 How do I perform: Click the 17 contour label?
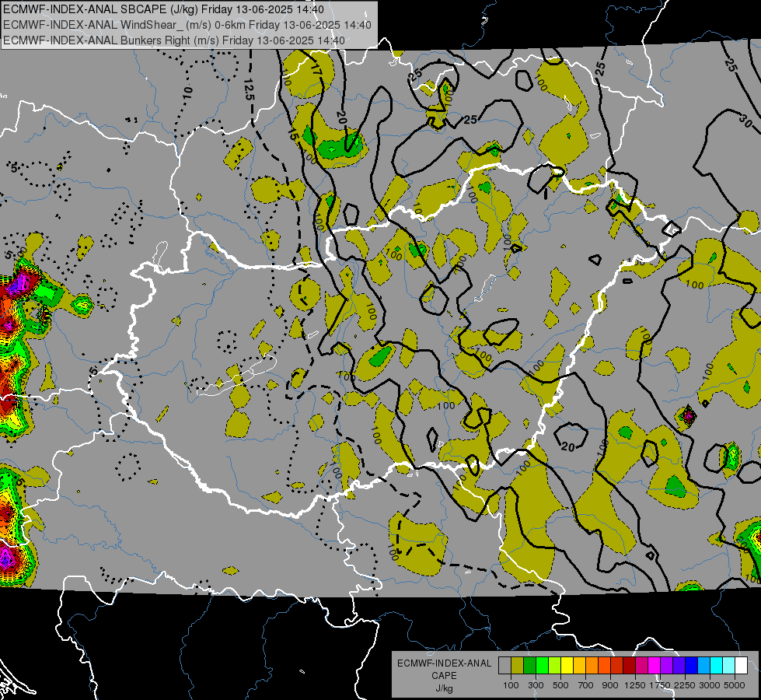coord(316,69)
